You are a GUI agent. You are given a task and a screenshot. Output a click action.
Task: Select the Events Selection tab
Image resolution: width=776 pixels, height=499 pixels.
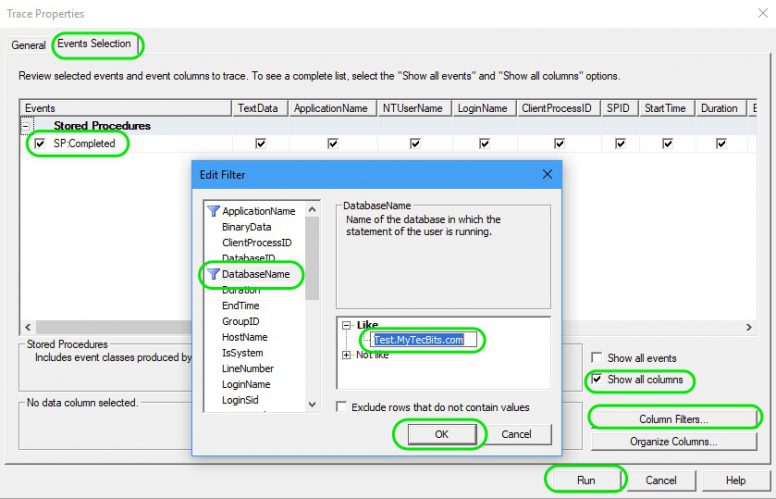(x=94, y=44)
